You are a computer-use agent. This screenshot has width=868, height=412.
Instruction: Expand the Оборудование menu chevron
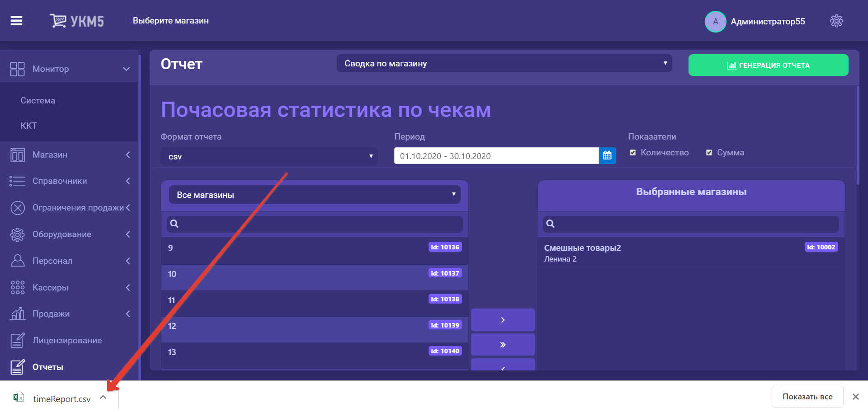coord(128,234)
